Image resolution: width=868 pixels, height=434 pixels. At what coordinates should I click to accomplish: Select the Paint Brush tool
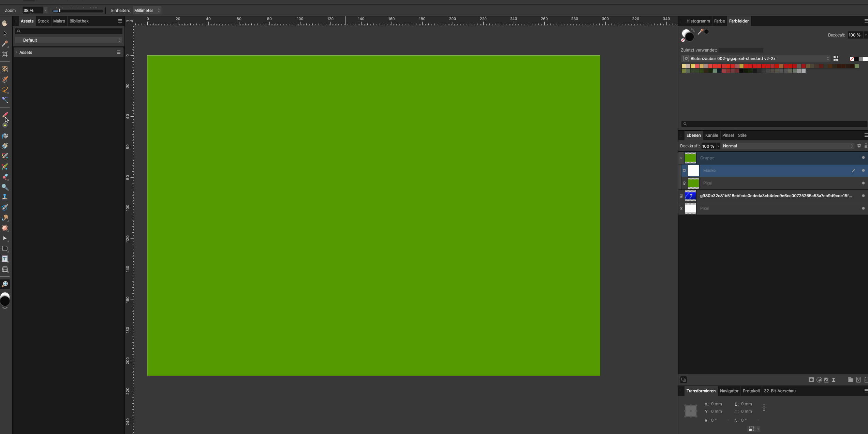click(5, 115)
